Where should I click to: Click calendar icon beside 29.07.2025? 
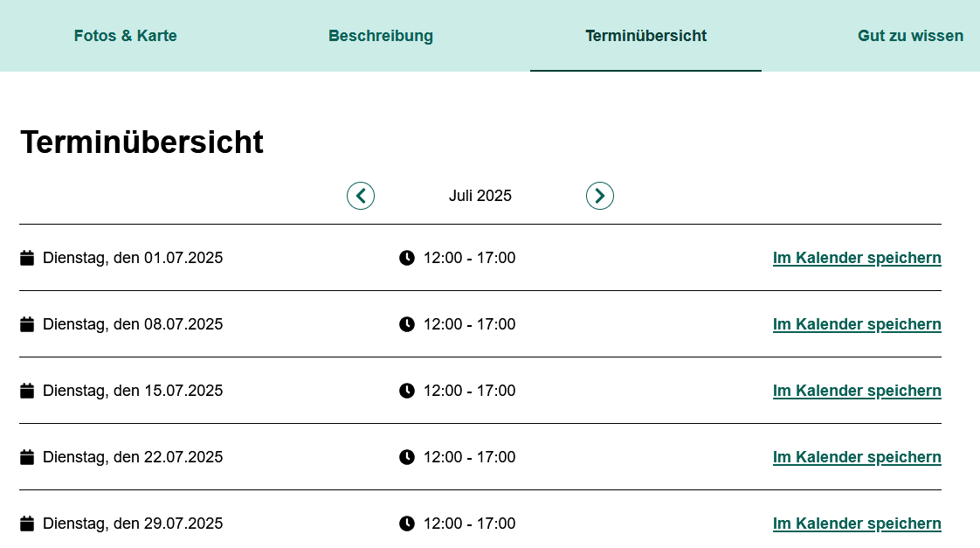[x=27, y=523]
